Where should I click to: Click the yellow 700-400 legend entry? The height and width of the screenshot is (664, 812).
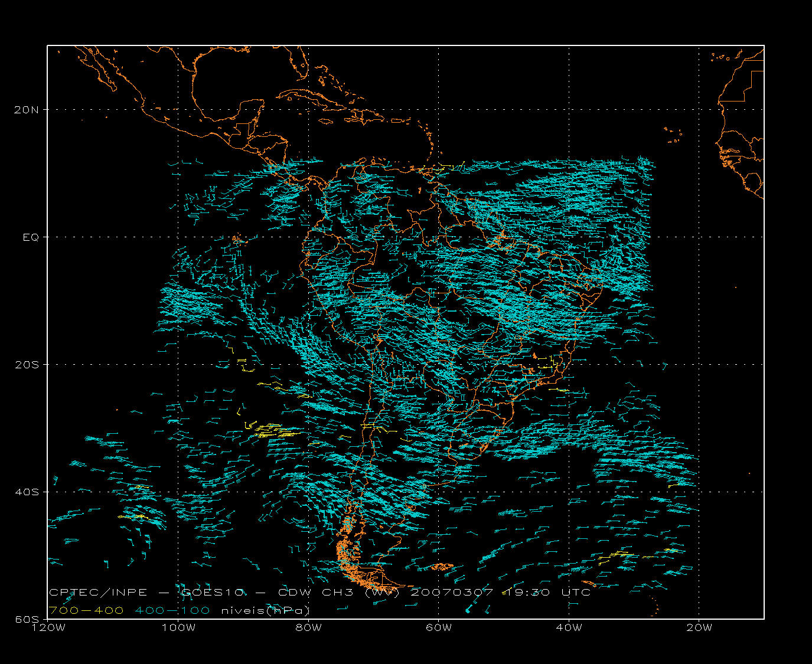click(86, 610)
